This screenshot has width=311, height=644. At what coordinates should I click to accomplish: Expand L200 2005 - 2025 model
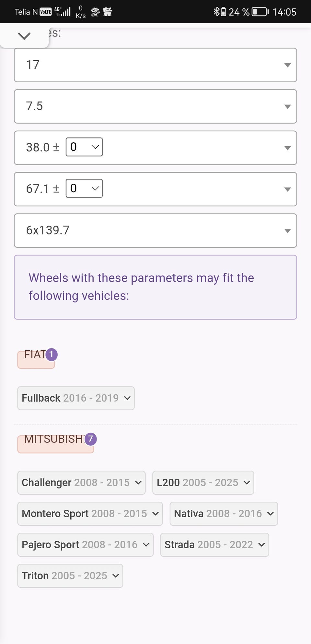tap(203, 483)
